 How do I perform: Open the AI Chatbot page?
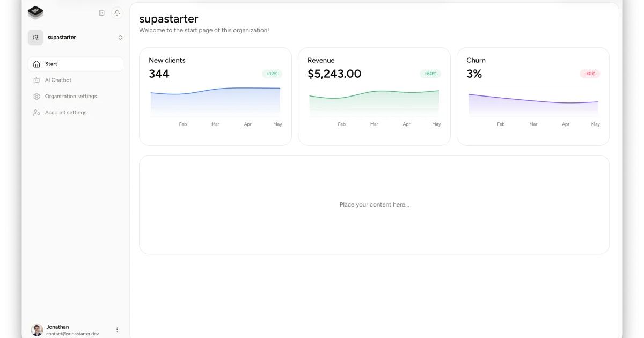(x=76, y=80)
